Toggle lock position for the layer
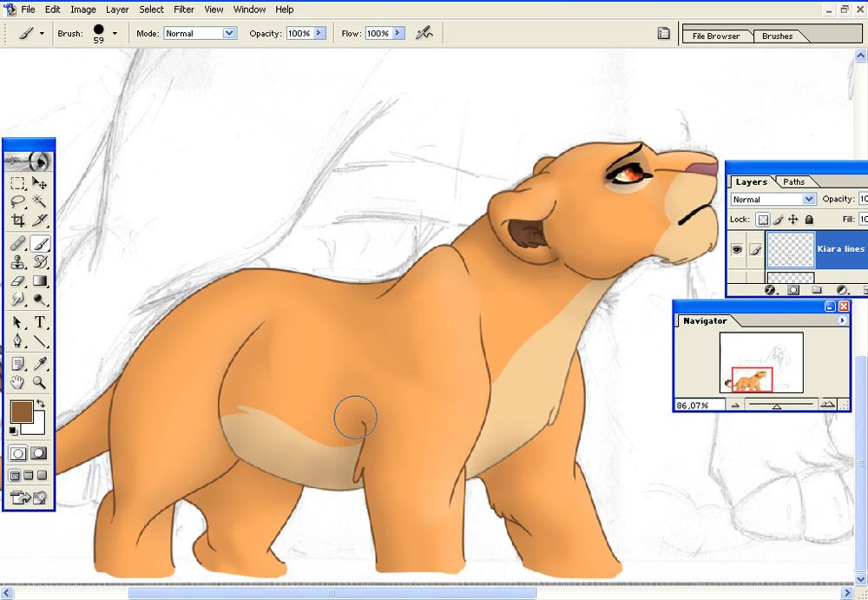Screen dimensions: 868x600 click(793, 220)
